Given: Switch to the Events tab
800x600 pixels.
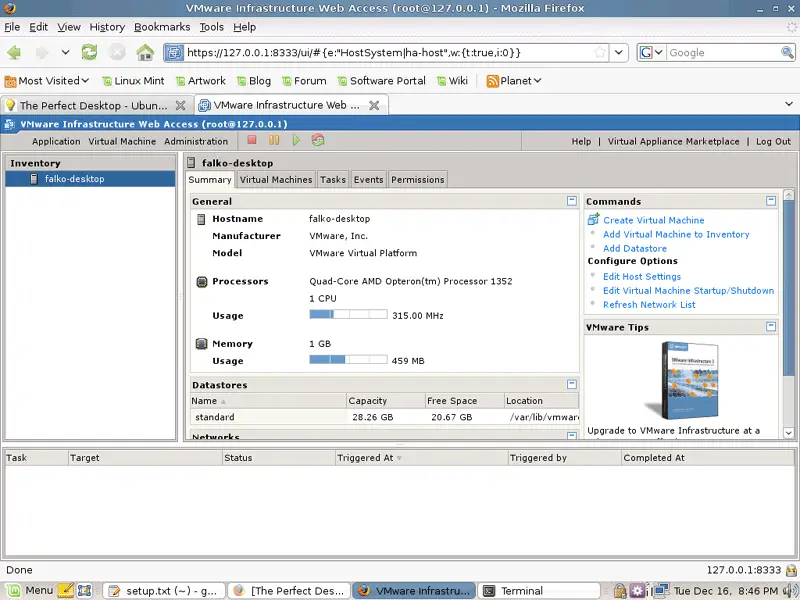Looking at the screenshot, I should [368, 180].
